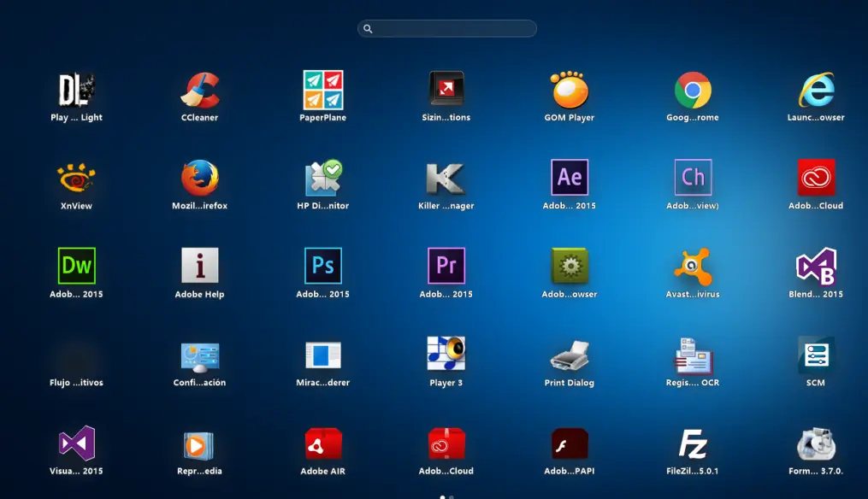
Task: Click the magnifying glass search icon
Action: click(x=368, y=29)
